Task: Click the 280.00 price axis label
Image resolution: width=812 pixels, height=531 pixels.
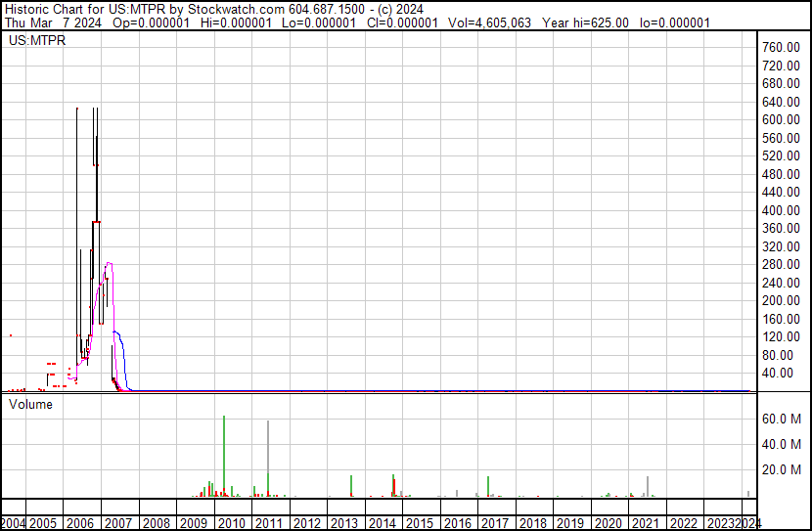Action: pos(781,264)
